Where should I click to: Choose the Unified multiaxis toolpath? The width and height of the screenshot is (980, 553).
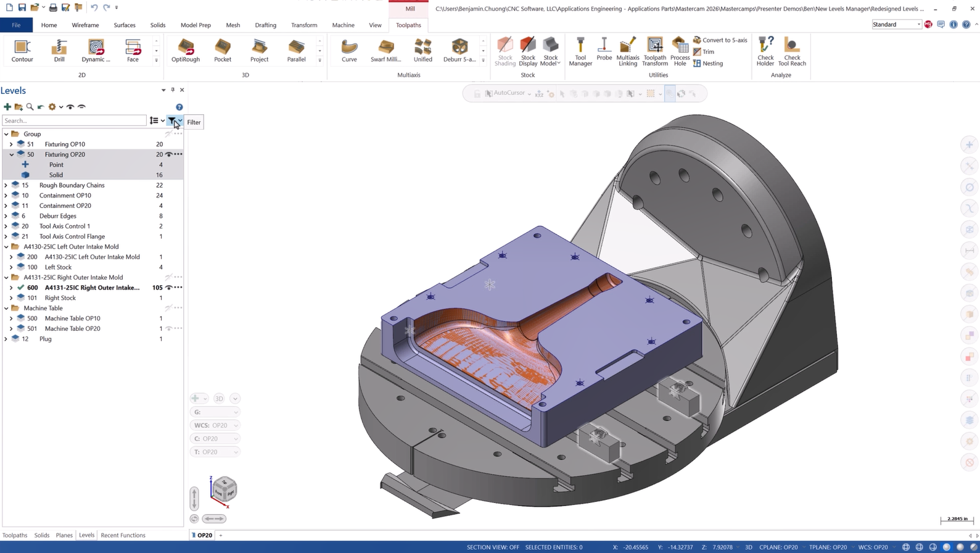[423, 51]
